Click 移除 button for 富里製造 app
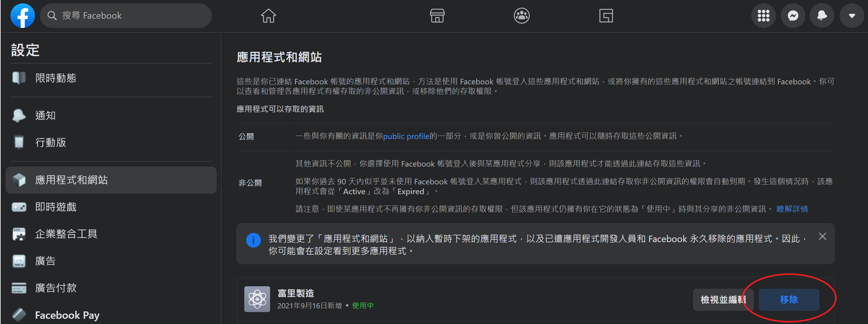 pyautogui.click(x=789, y=299)
